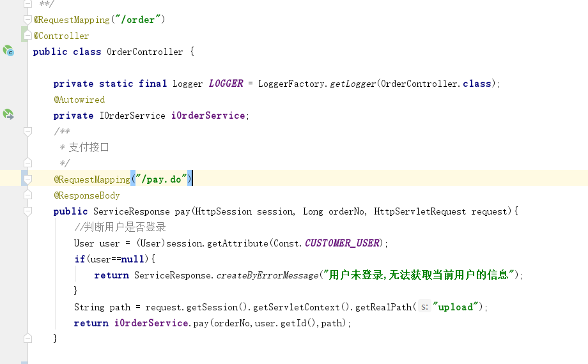Click fold marker on the pay method signature line
Viewport: 588px width, 364px height.
click(27, 211)
